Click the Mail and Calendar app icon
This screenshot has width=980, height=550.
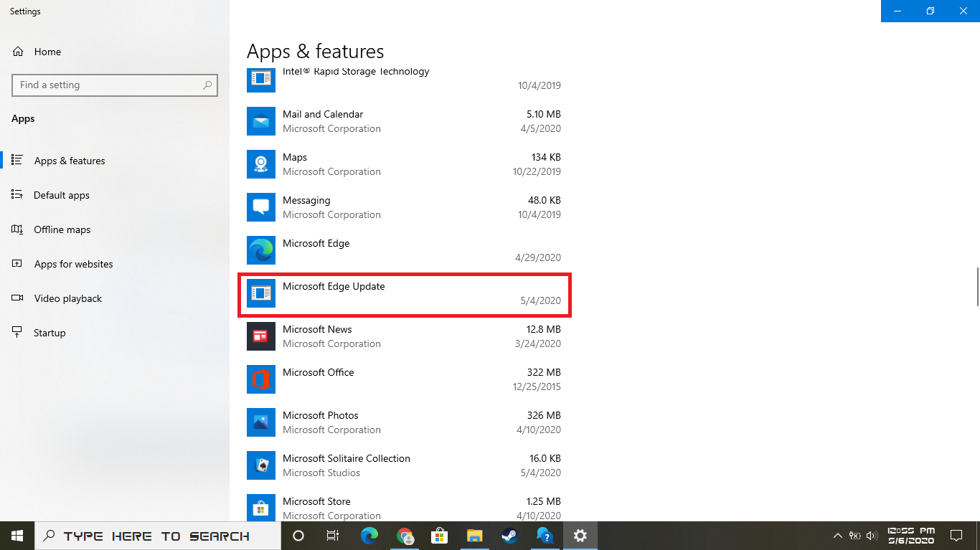pos(261,121)
